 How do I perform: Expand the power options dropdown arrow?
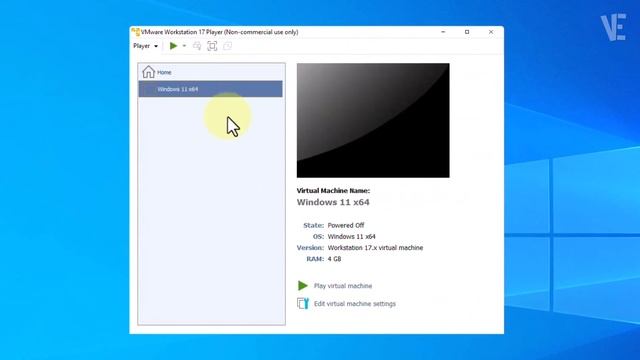point(184,46)
